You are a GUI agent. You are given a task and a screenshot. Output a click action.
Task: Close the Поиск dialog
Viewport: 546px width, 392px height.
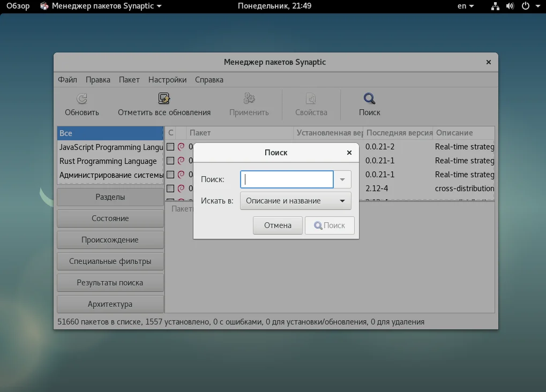point(349,153)
